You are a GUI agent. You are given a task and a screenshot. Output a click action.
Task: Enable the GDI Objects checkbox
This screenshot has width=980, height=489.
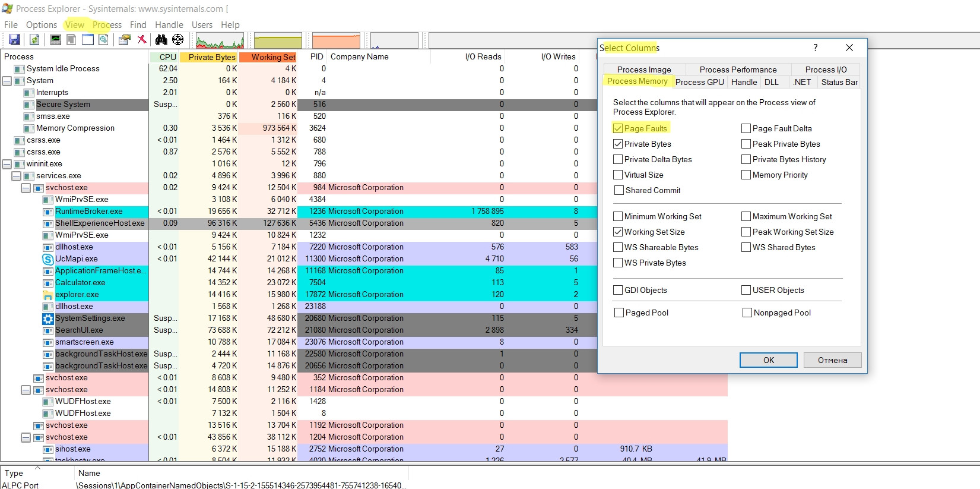[x=618, y=290]
